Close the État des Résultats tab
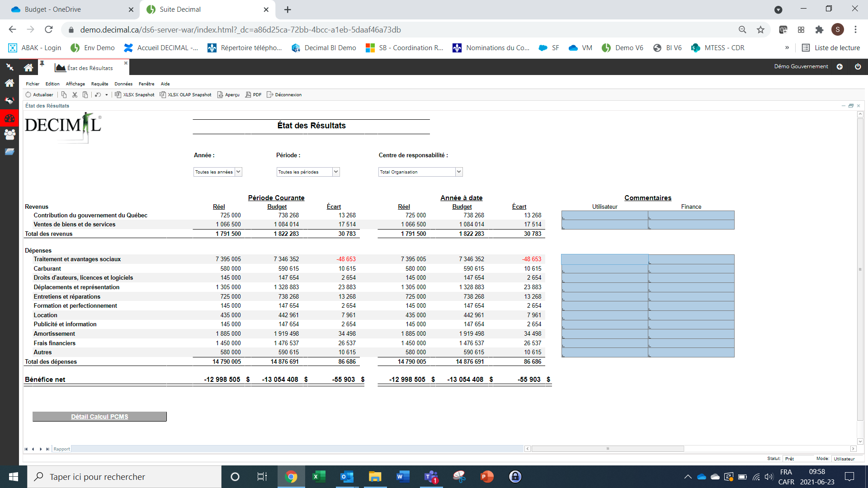This screenshot has width=868, height=488. point(126,63)
